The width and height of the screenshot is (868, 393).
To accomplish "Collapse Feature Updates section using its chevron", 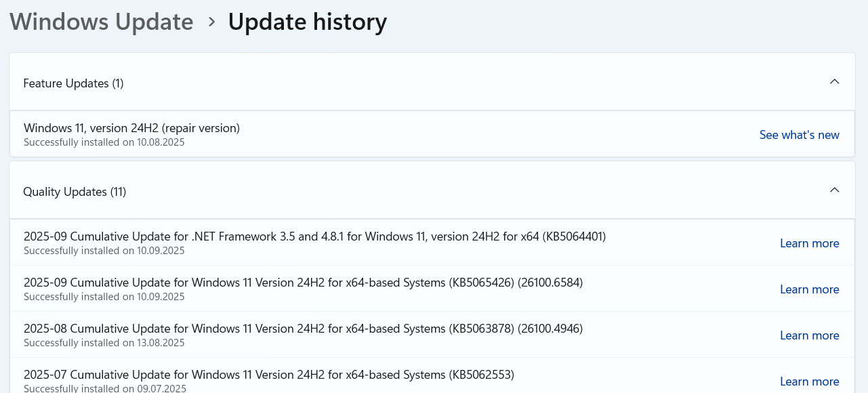I will click(x=834, y=82).
